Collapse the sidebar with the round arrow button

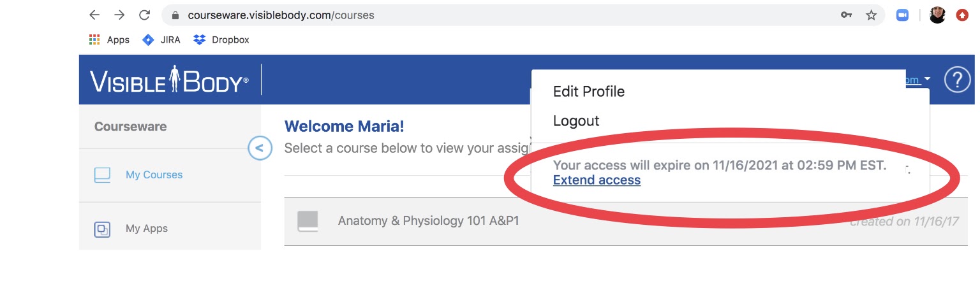(260, 148)
